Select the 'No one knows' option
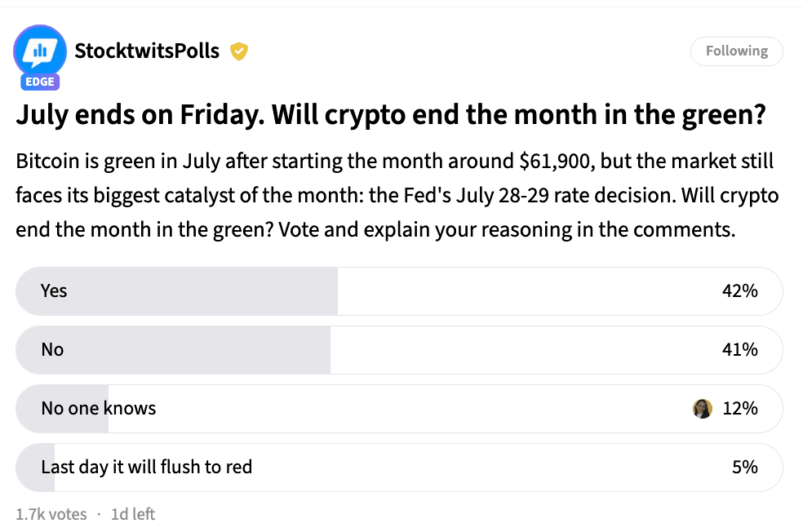Screen dimensions: 803x532 tap(399, 409)
